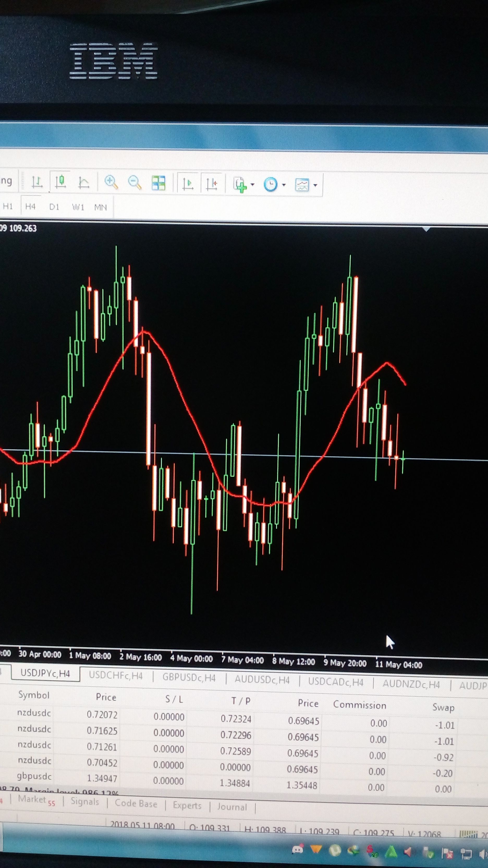
Task: Switch to the AUDUSDc,H4 chart tab
Action: click(x=262, y=679)
